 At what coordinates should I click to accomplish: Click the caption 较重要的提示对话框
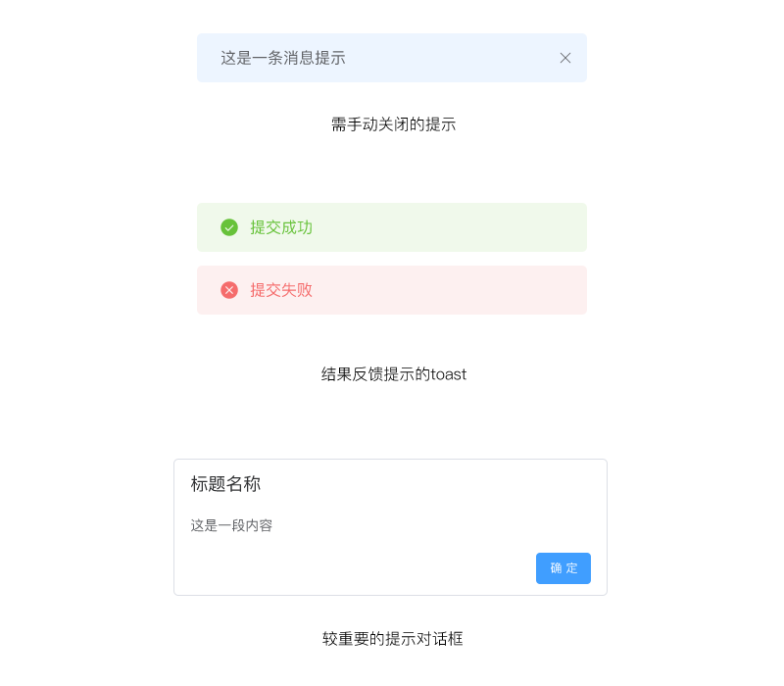[393, 639]
